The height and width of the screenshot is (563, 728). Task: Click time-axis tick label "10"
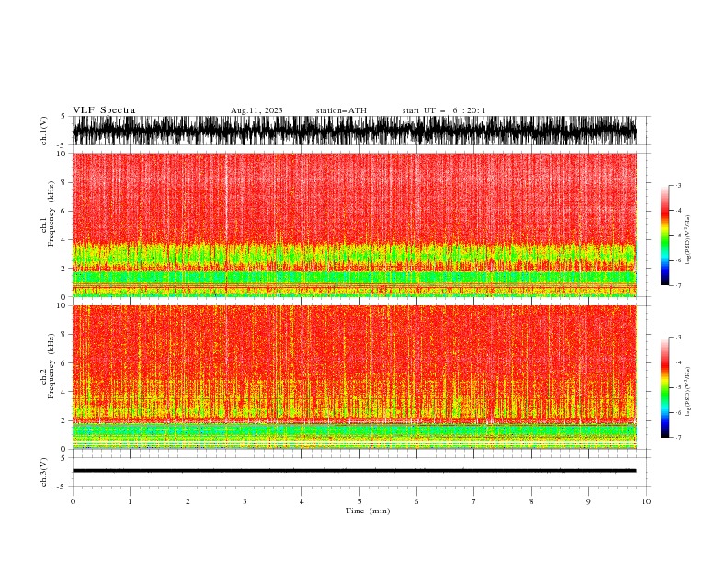point(646,501)
